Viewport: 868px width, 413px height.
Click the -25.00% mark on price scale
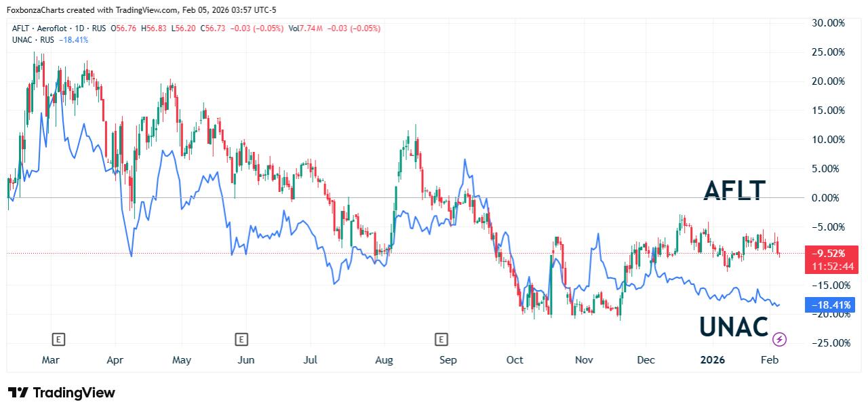coord(829,343)
